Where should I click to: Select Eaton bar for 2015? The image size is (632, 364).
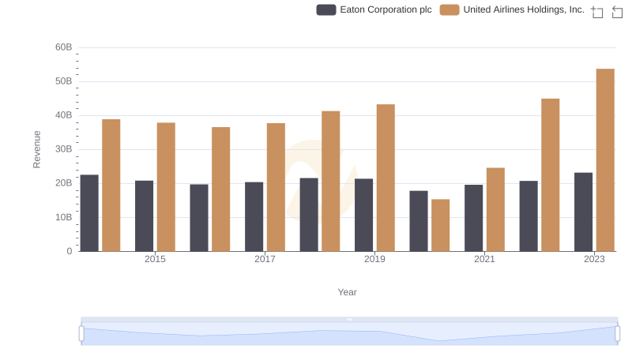click(x=145, y=216)
